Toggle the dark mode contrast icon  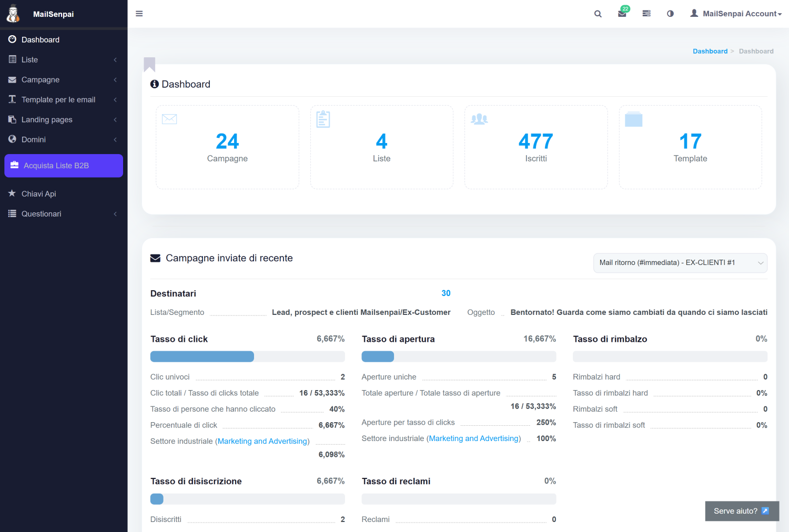tap(670, 14)
